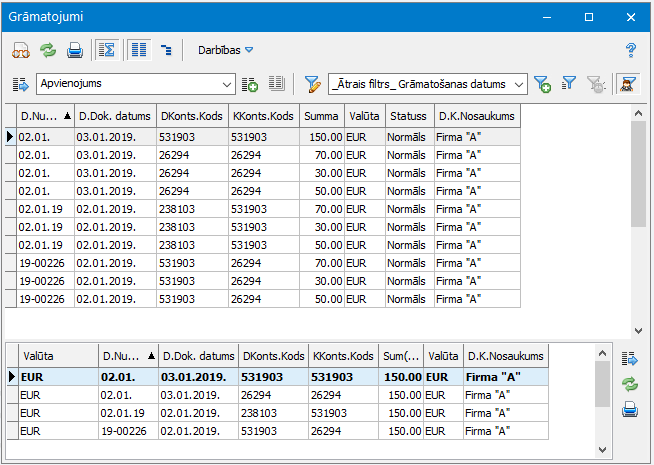Click the glasses view icon in the toolbar

(x=20, y=50)
